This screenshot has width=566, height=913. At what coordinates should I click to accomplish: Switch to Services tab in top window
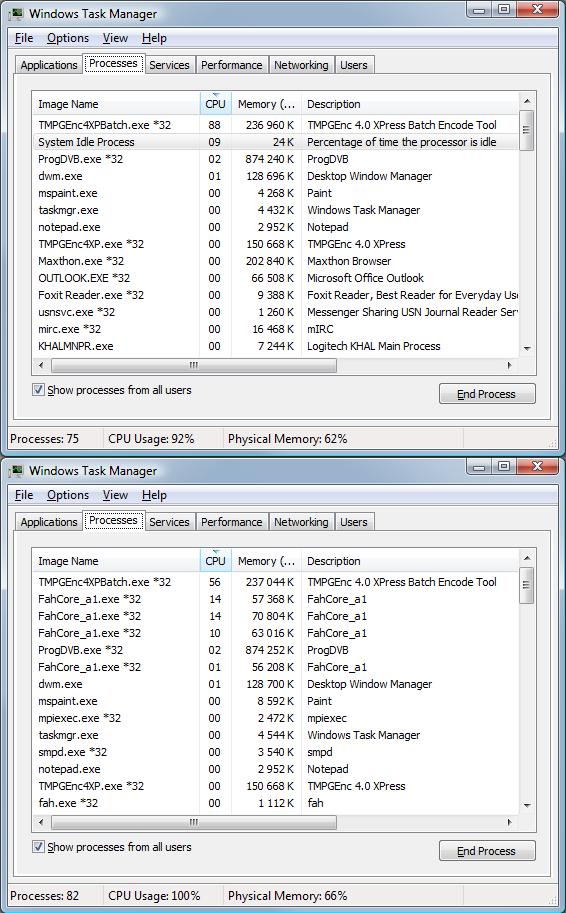coord(169,65)
